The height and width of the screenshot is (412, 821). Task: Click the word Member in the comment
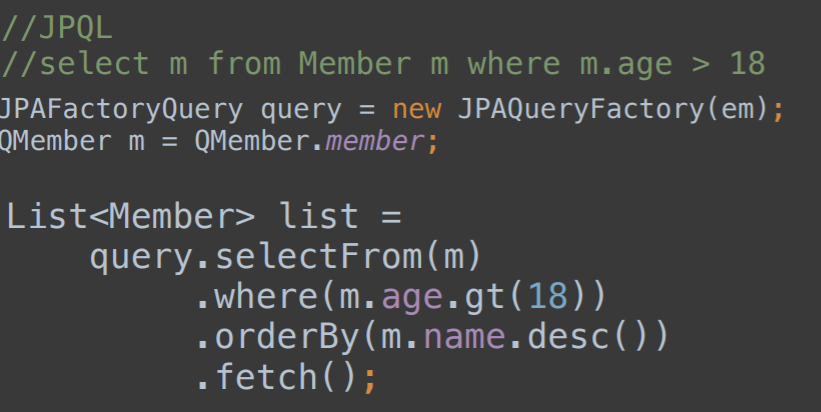[354, 64]
